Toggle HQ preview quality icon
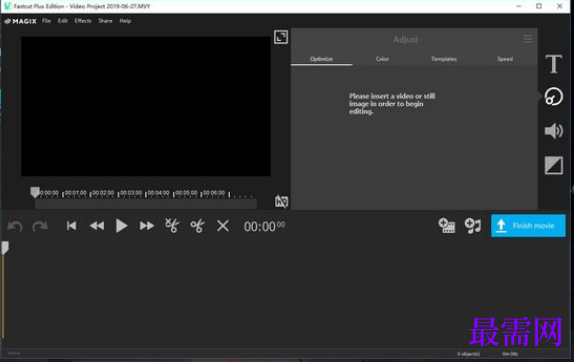This screenshot has width=581, height=363. click(281, 202)
